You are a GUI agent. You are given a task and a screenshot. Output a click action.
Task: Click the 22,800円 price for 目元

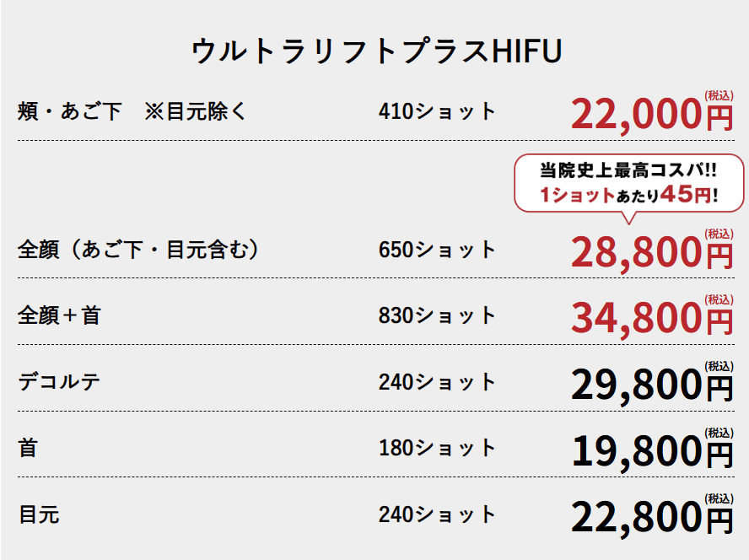coord(652,515)
